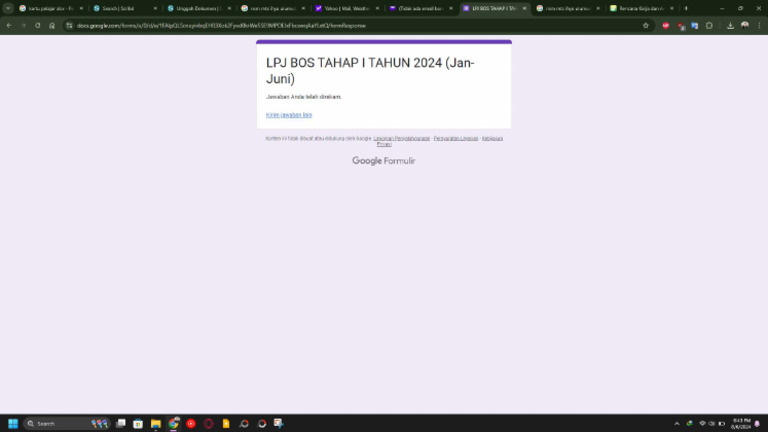Click the 'Kirim jawaban lain' link
Image resolution: width=768 pixels, height=432 pixels.
click(288, 115)
